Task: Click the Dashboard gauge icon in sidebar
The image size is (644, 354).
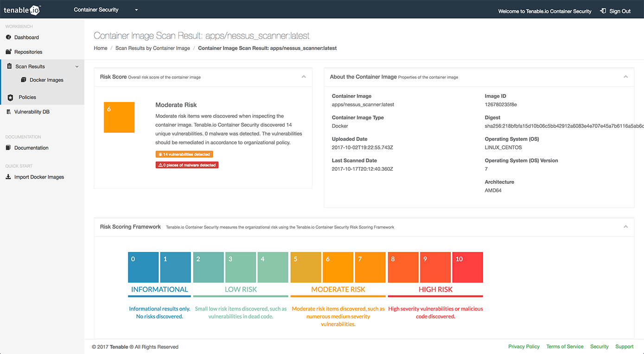Action: (x=8, y=37)
